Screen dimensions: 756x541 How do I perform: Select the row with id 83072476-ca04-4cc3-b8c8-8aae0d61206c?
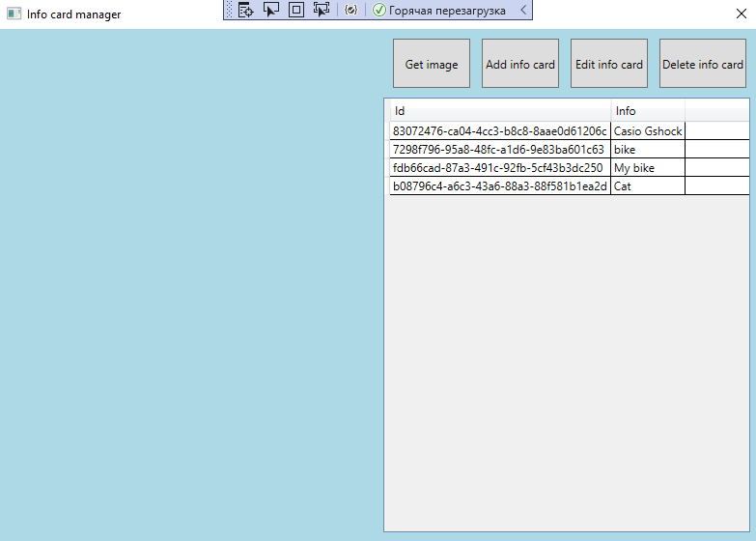pos(570,130)
